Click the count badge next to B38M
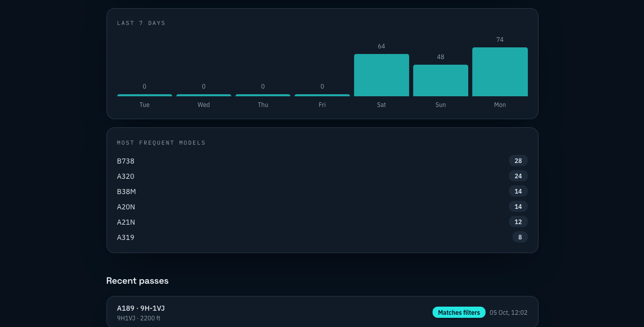Screen dimensions: 644x327 pos(518,192)
